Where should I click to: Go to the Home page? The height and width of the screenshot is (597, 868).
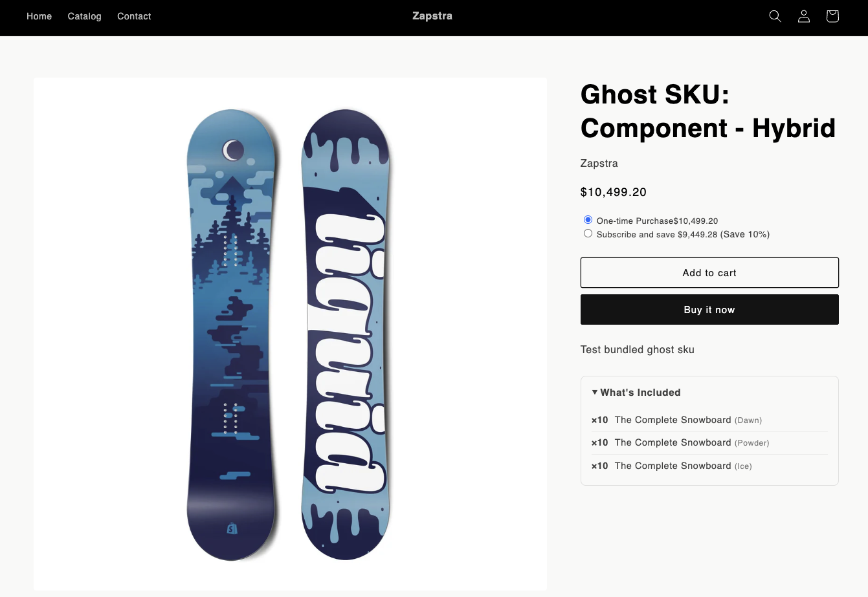[39, 16]
